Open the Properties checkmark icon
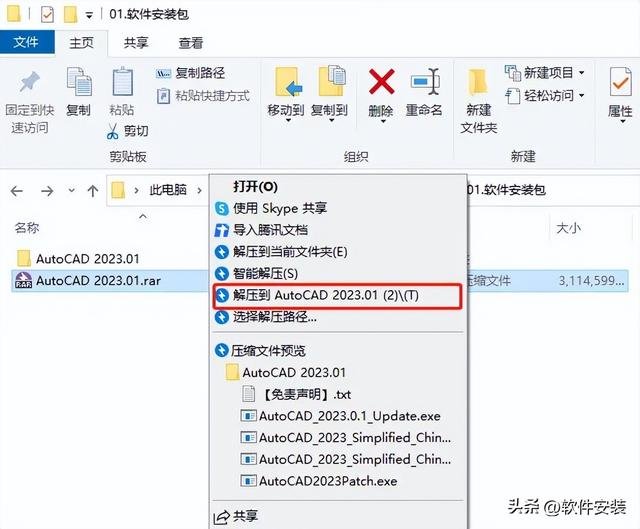 click(620, 82)
